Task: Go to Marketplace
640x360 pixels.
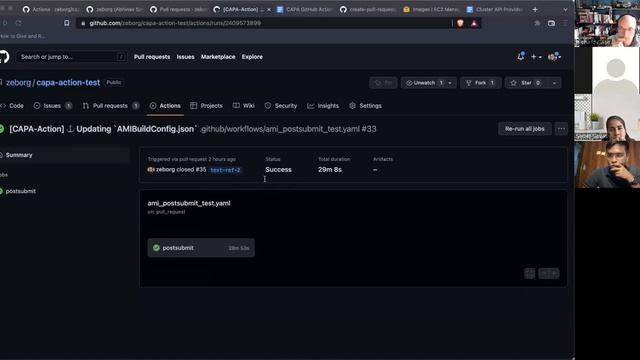Action: pyautogui.click(x=218, y=57)
